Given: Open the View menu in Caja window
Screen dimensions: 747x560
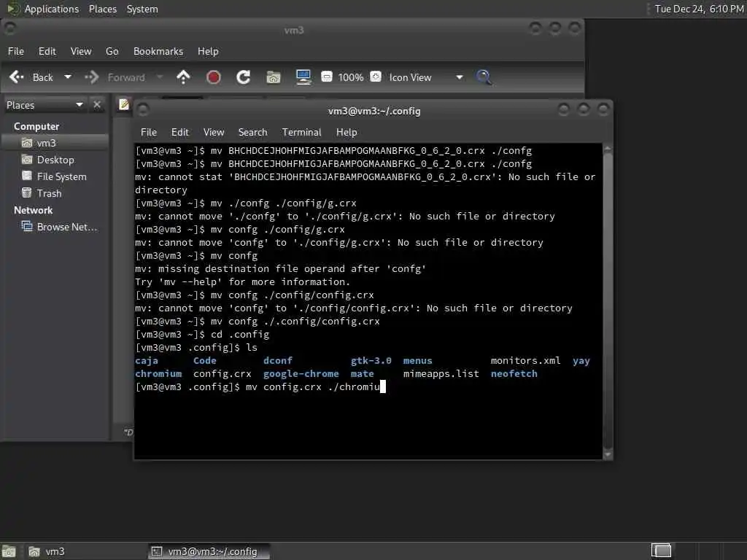Looking at the screenshot, I should point(81,52).
